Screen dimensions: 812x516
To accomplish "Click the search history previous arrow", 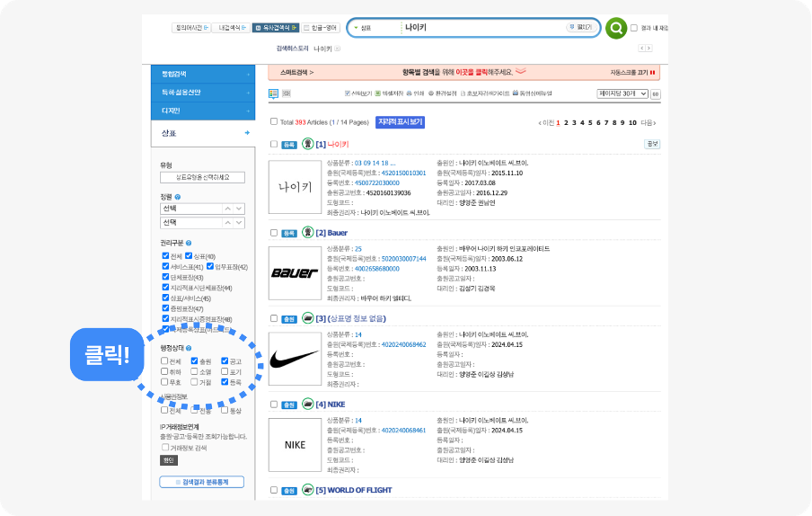I will (641, 49).
